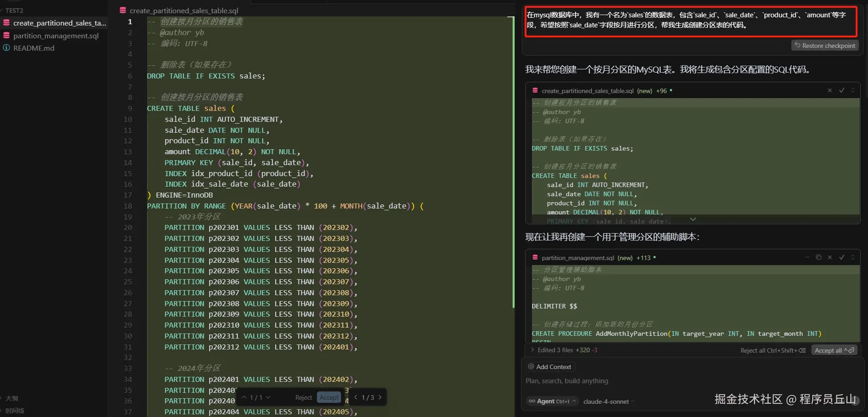
Task: Go to next file in 1/3 navigator
Action: point(380,397)
